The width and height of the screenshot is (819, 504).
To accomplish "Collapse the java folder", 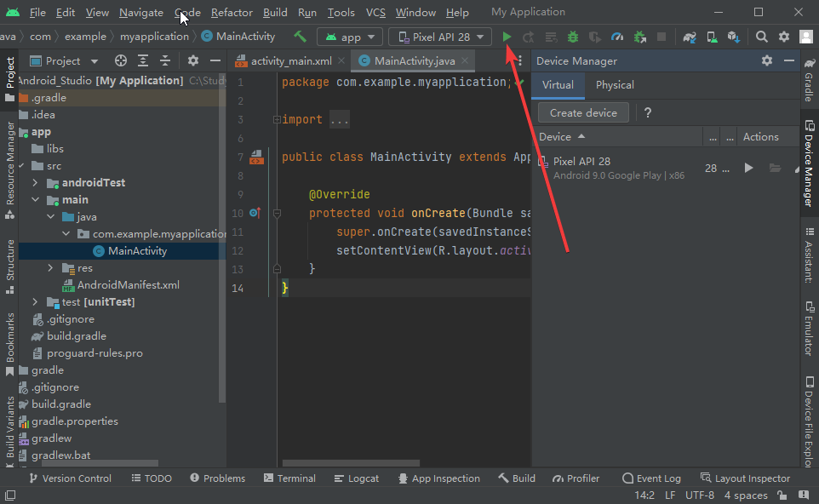I will [x=51, y=217].
